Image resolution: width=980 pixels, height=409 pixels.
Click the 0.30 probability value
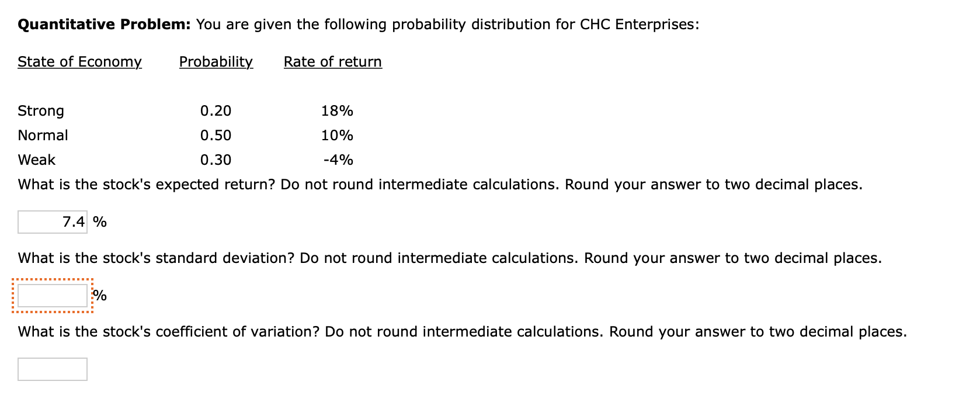point(215,160)
